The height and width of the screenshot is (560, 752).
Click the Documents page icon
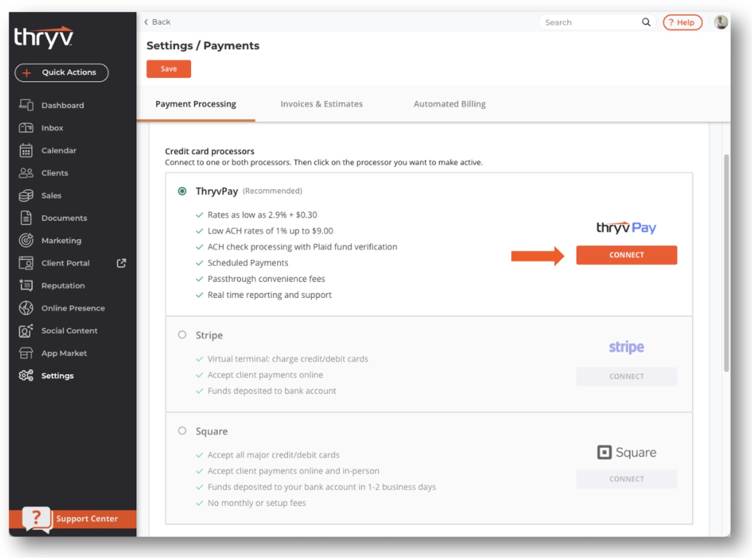tap(26, 218)
